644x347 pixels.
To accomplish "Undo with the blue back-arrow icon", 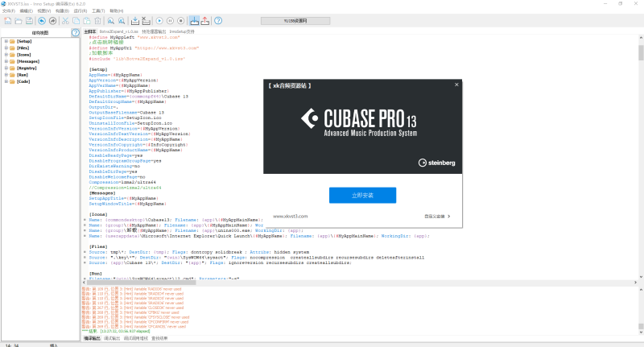I will pyautogui.click(x=42, y=21).
